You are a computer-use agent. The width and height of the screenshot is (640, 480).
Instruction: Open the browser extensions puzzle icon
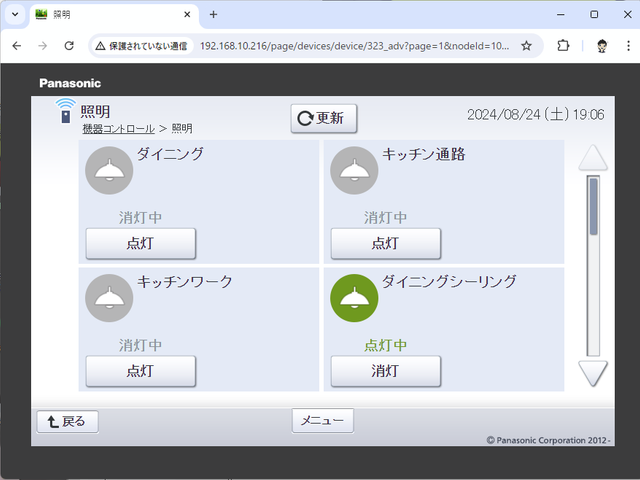tap(563, 46)
